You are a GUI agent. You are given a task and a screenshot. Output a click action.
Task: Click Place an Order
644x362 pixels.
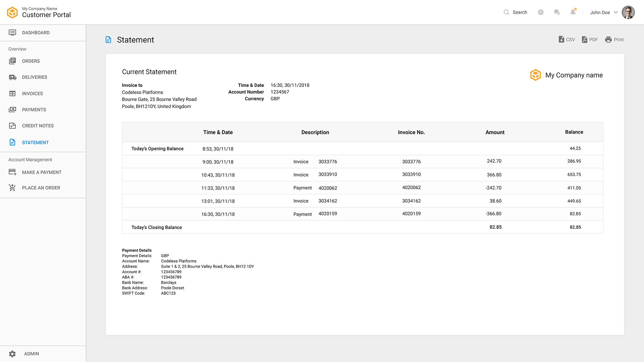[41, 188]
